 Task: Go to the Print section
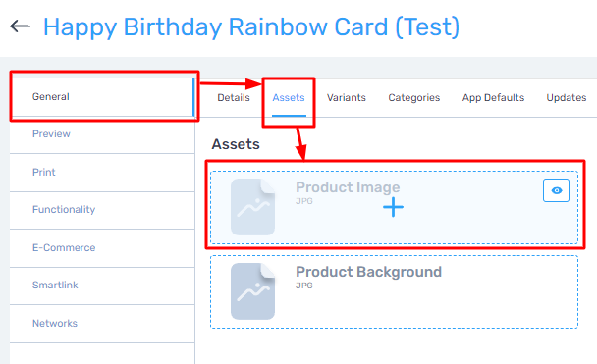point(102,173)
